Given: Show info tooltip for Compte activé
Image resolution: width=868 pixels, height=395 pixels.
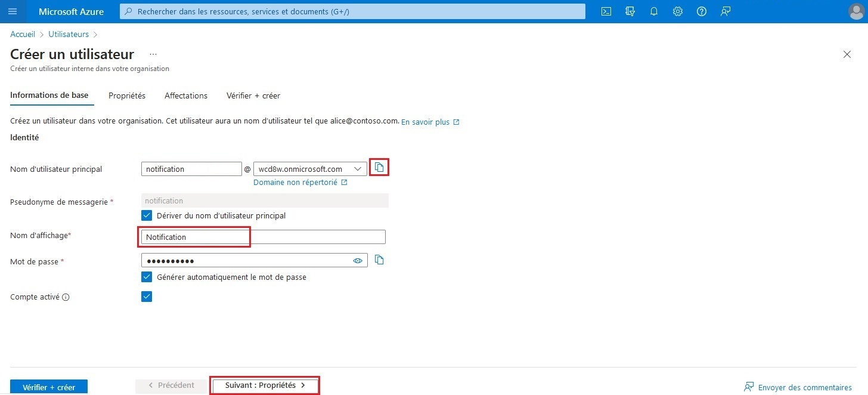Looking at the screenshot, I should (66, 297).
